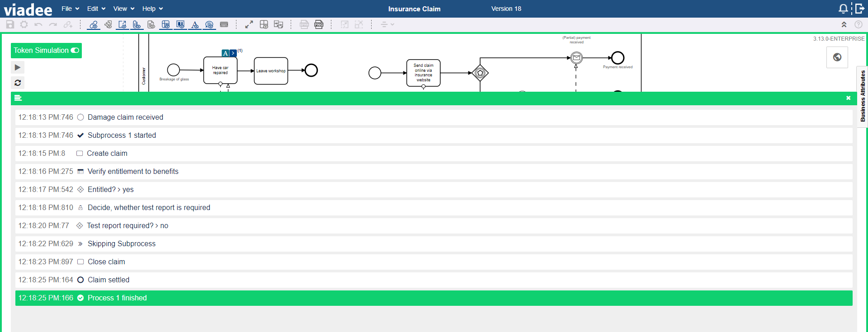Click the simulation log header icon
The image size is (868, 332).
coord(18,98)
